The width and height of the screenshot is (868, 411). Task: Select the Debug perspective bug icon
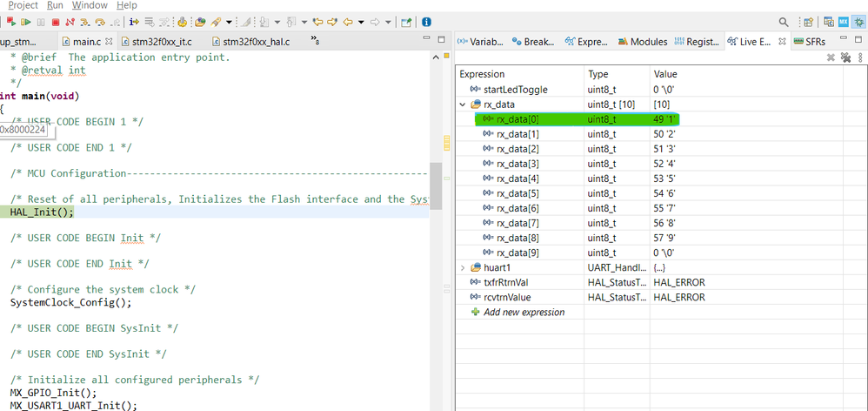pyautogui.click(x=858, y=22)
